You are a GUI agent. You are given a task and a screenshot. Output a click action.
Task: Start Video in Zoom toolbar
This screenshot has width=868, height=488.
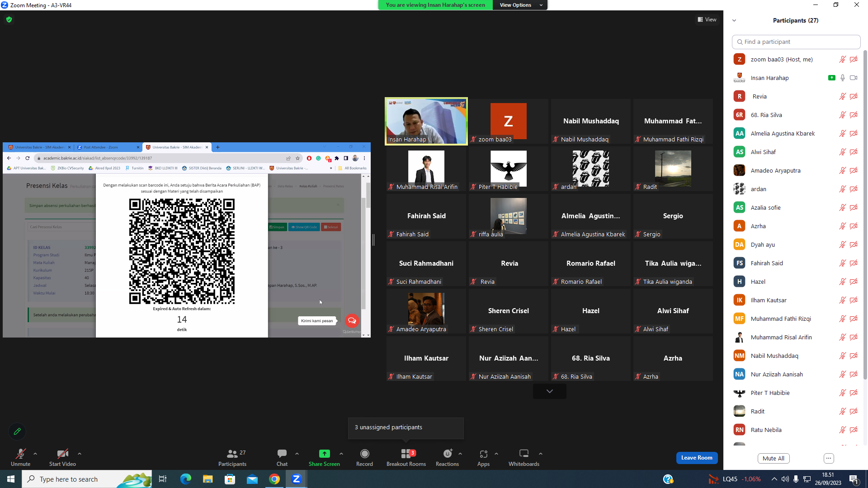click(x=62, y=457)
